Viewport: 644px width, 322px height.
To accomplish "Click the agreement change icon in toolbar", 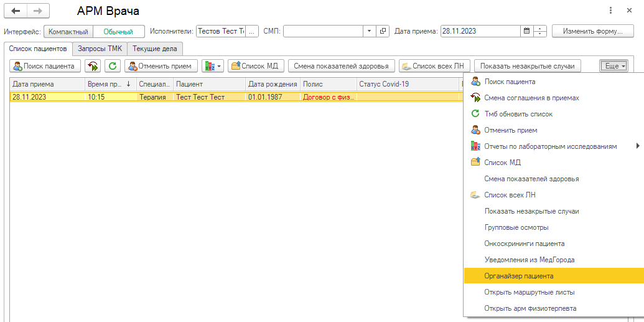I will pos(93,66).
